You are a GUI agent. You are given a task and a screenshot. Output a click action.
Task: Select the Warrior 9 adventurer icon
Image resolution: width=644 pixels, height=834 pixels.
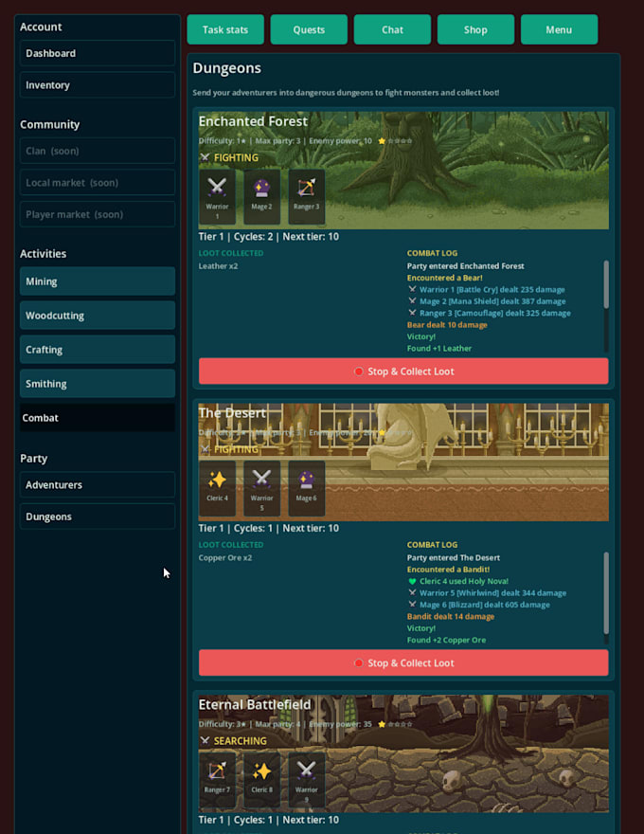click(x=306, y=780)
